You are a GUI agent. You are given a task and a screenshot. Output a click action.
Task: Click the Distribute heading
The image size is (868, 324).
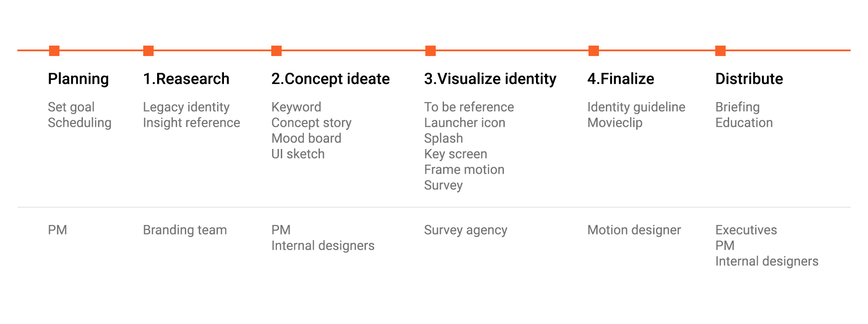749,79
